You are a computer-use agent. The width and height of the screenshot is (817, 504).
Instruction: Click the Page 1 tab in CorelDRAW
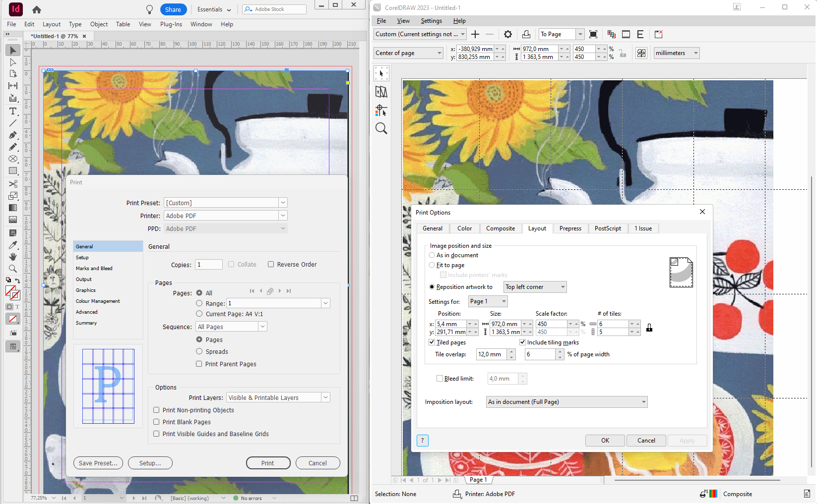[x=478, y=479]
